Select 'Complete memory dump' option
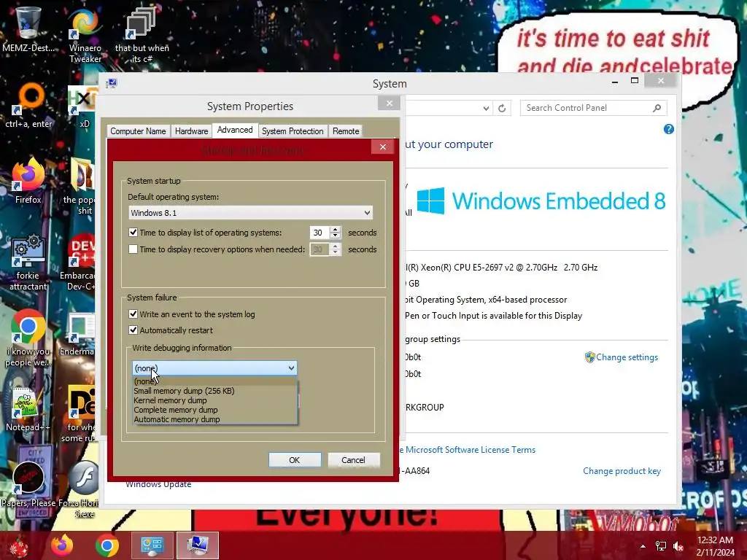 pos(215,410)
